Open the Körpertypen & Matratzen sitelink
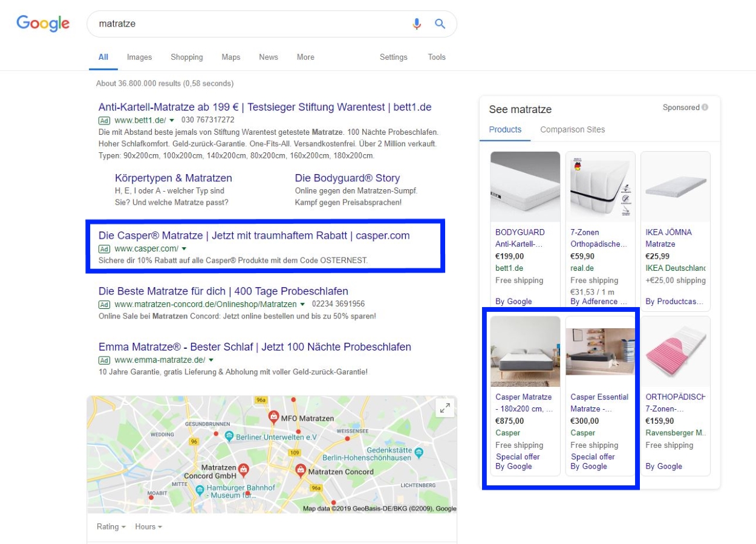Screen dimensions: 756x544 click(174, 178)
